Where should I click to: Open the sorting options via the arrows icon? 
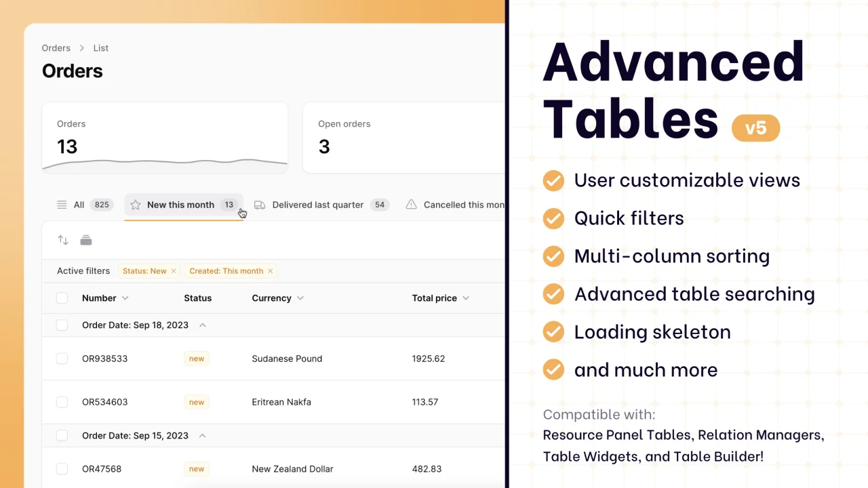(62, 240)
